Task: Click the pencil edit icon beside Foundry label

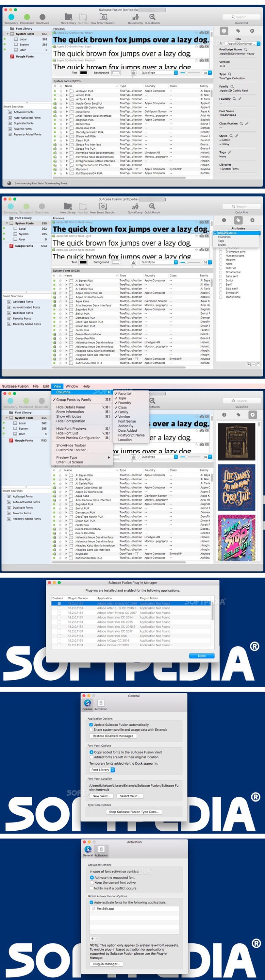Action: point(240,99)
